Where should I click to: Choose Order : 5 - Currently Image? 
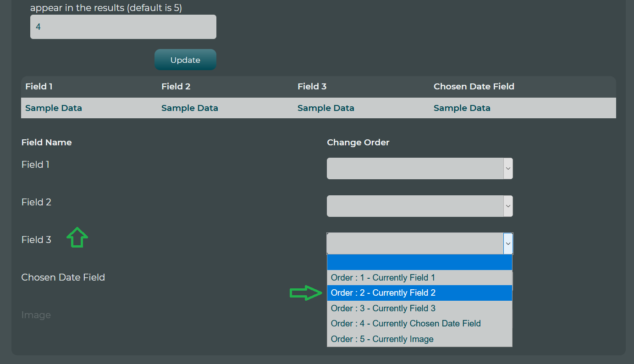(x=419, y=339)
